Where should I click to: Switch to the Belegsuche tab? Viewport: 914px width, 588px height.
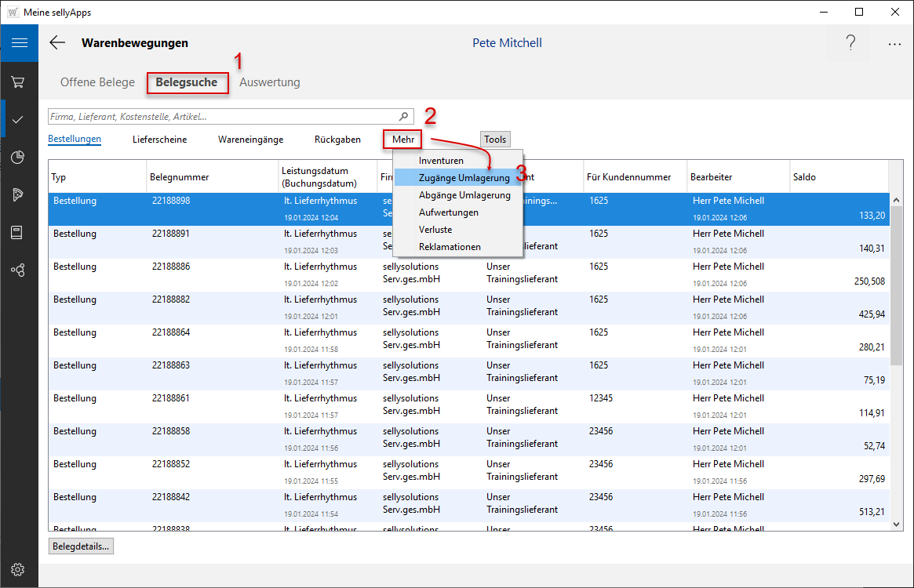tap(187, 82)
